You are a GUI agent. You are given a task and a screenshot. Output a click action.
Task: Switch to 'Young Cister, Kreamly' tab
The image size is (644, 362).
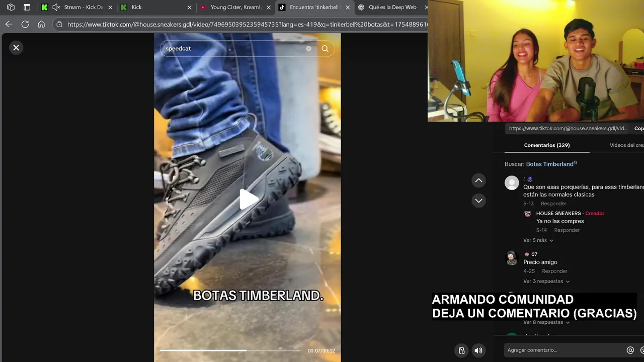(x=236, y=8)
